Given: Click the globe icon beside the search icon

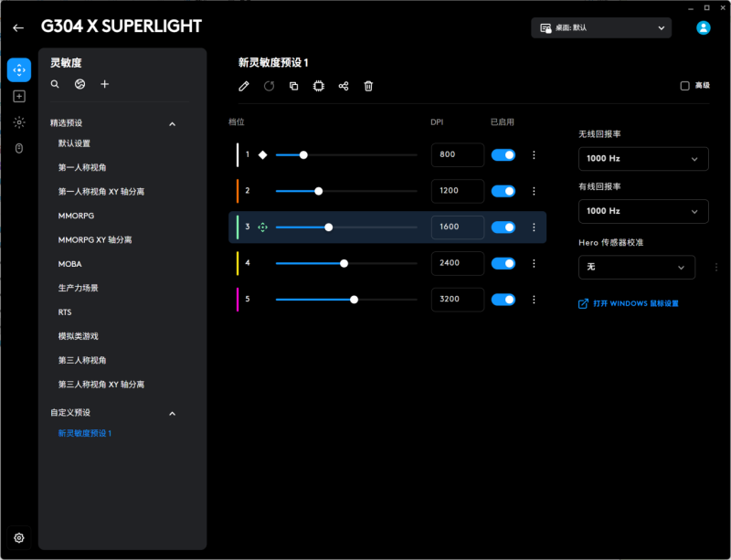Looking at the screenshot, I should (x=79, y=84).
